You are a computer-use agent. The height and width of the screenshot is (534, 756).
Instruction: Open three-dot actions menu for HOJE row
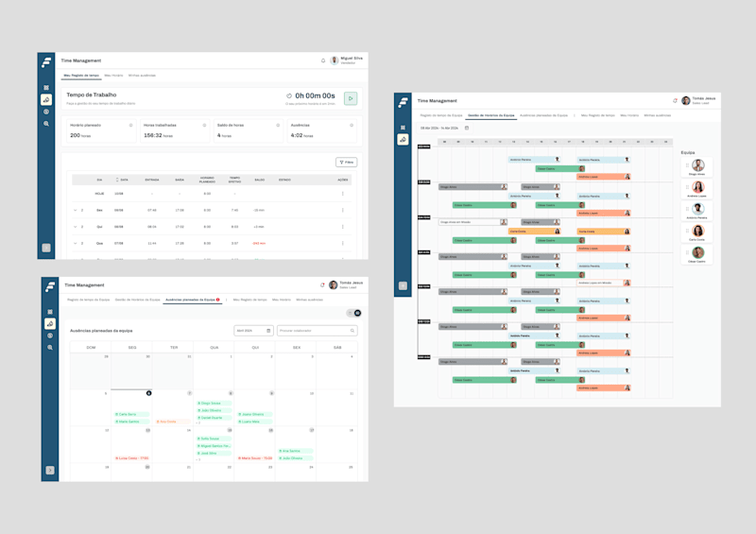tap(343, 194)
